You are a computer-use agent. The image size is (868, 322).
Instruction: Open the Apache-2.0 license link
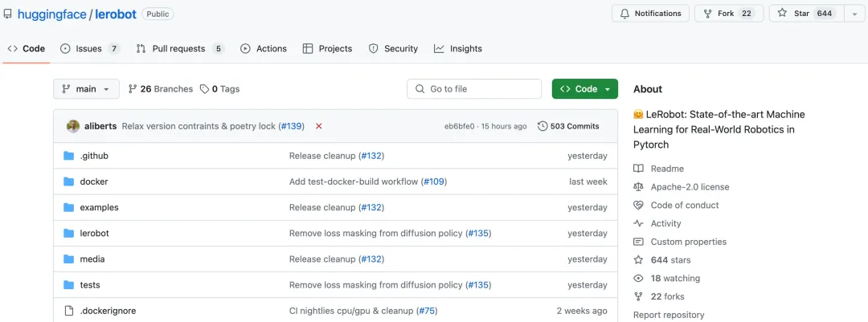click(690, 187)
